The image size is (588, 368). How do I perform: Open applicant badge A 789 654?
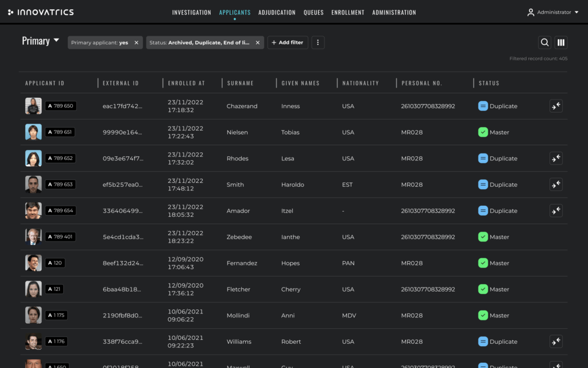[60, 210]
